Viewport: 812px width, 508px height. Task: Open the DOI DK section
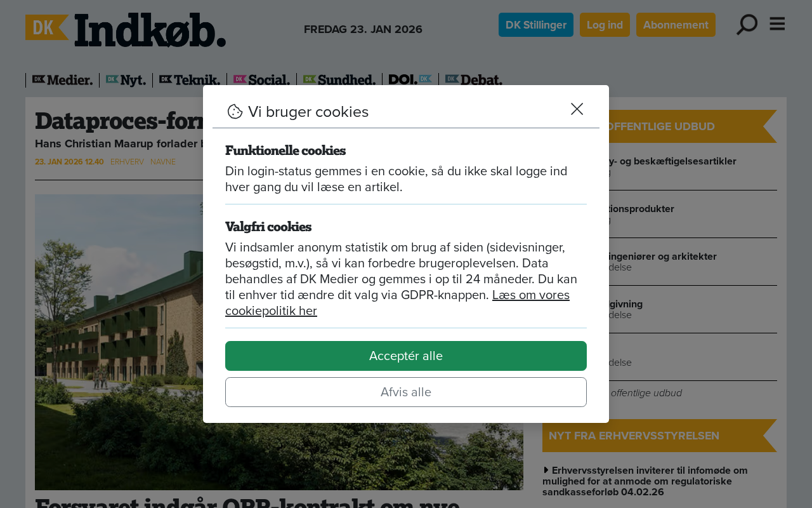coord(410,79)
